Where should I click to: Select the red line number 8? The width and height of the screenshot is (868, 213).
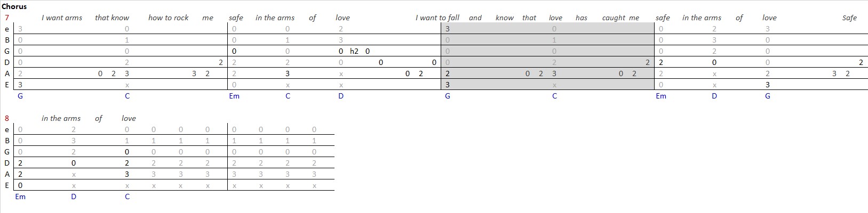point(6,118)
